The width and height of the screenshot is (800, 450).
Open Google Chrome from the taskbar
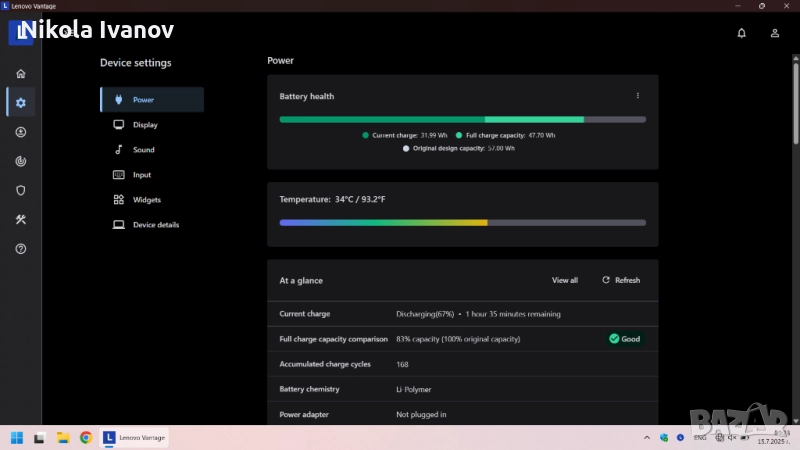pyautogui.click(x=86, y=438)
